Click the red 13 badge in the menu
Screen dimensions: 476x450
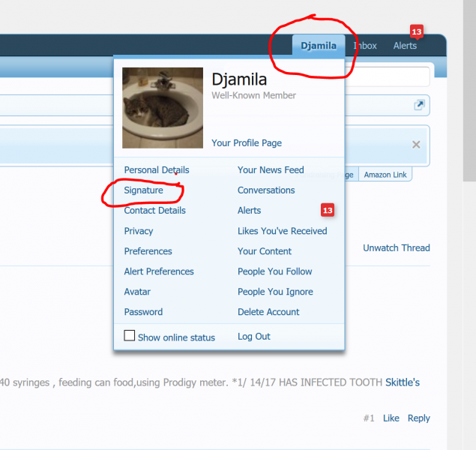click(x=327, y=210)
